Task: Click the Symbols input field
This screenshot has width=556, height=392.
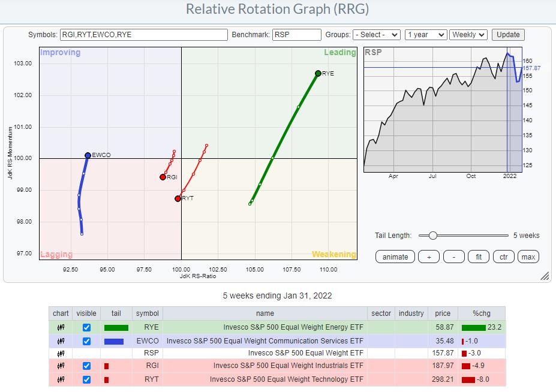Action: tap(144, 35)
